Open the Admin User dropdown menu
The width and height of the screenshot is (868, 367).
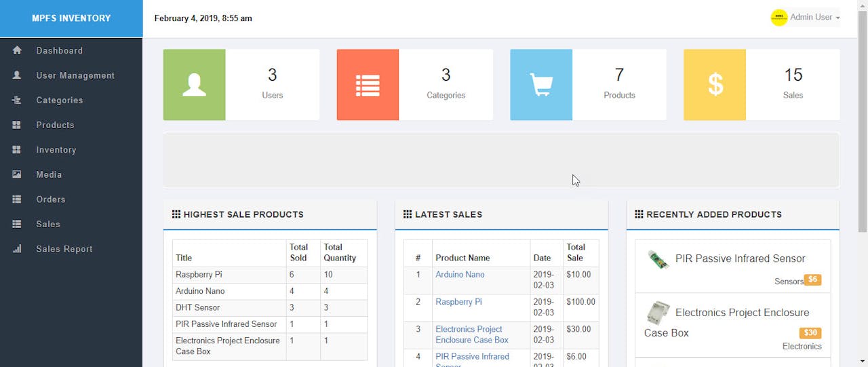click(806, 18)
